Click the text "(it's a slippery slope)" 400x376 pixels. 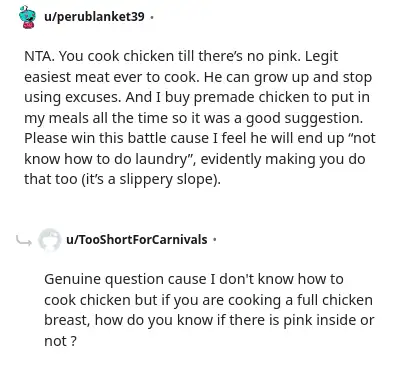point(151,179)
